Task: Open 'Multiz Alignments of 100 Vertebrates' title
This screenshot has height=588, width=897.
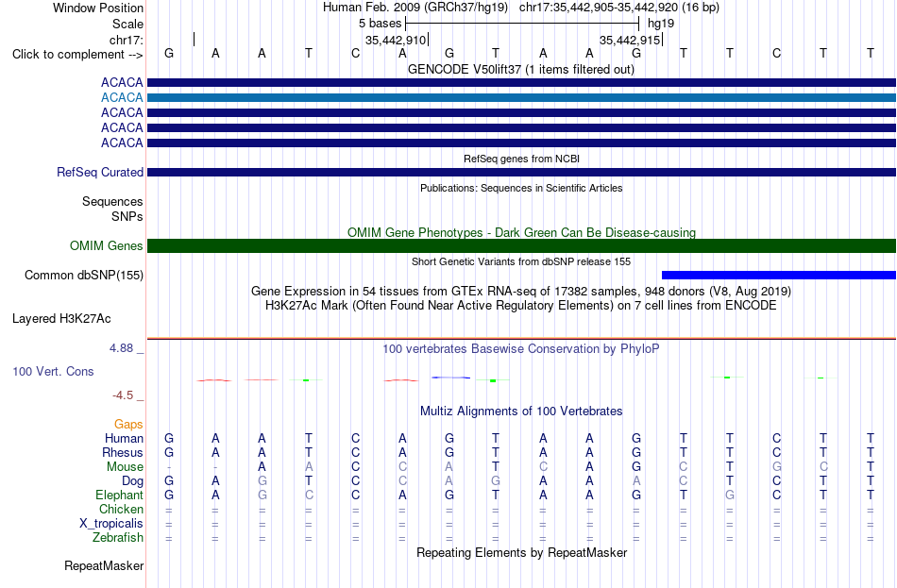Action: [x=521, y=412]
